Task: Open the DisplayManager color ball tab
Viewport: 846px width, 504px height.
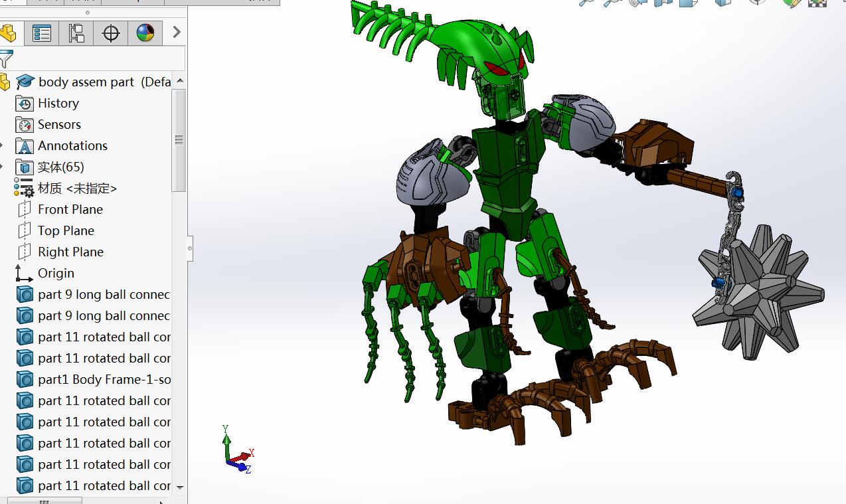Action: click(x=145, y=33)
